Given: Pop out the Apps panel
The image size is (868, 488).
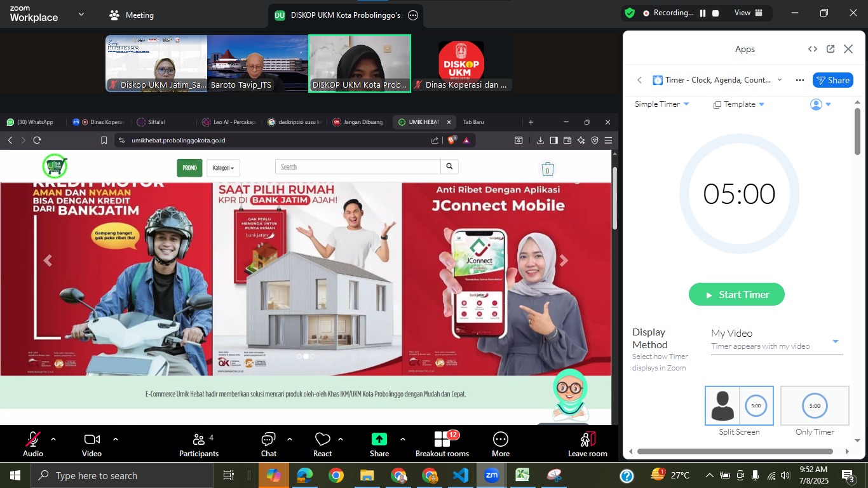Looking at the screenshot, I should 831,49.
